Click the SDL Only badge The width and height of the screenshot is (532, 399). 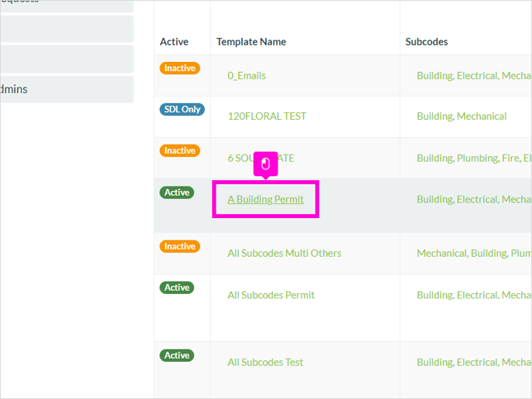(182, 109)
